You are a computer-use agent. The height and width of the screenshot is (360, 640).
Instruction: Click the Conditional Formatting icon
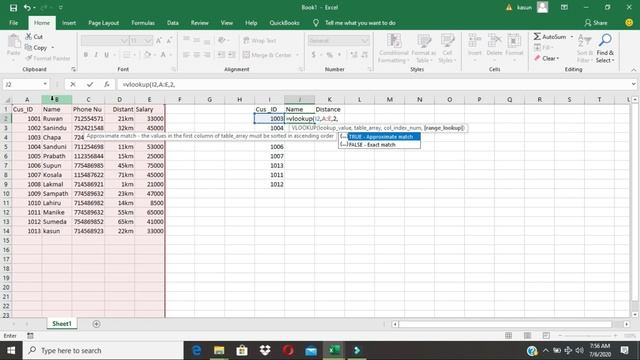[x=394, y=42]
